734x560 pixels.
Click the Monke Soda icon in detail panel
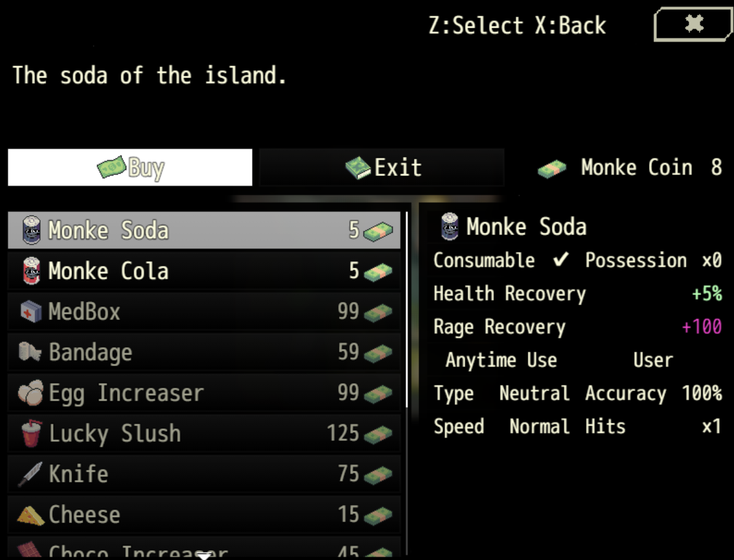click(x=450, y=226)
